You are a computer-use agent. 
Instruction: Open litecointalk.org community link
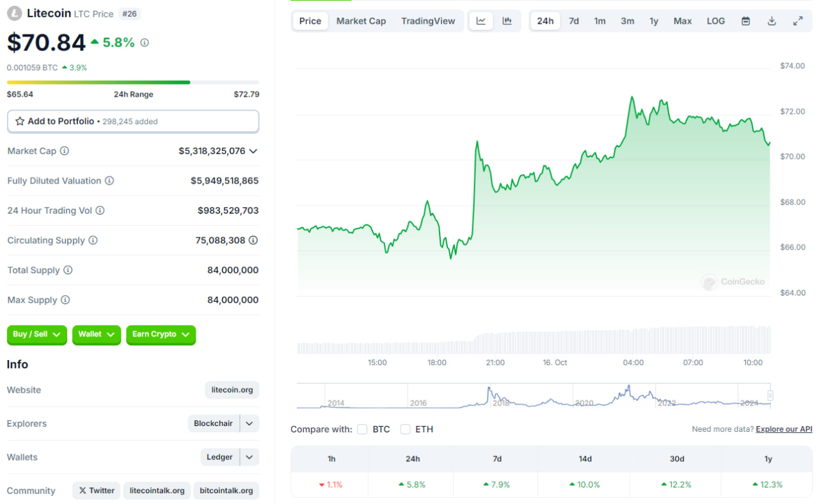157,491
